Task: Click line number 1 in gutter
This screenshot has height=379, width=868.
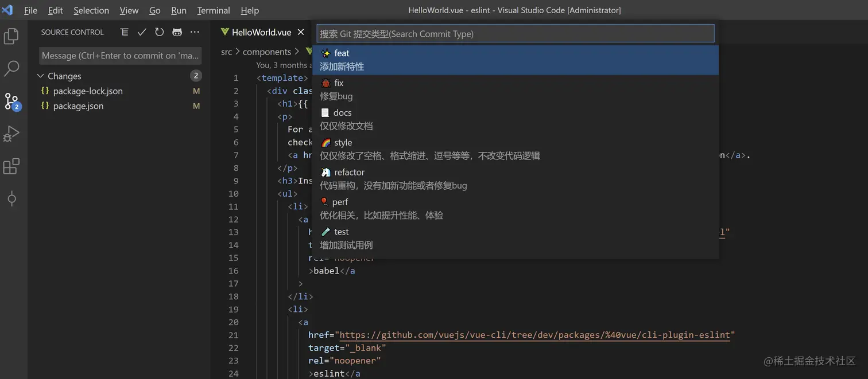Action: [x=236, y=78]
